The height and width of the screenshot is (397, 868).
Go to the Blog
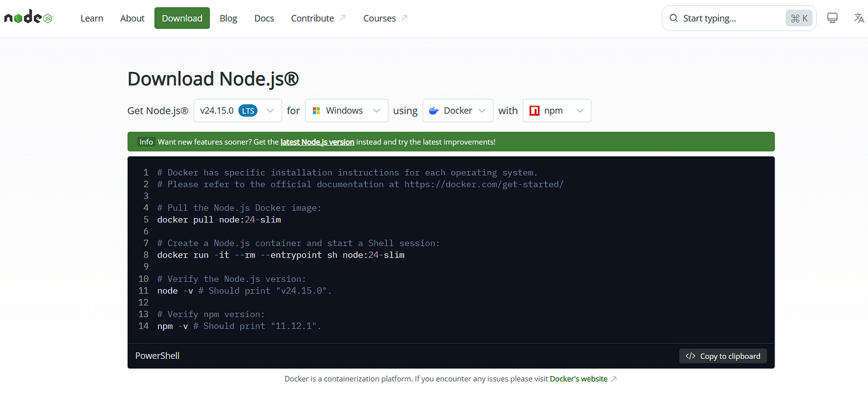228,18
